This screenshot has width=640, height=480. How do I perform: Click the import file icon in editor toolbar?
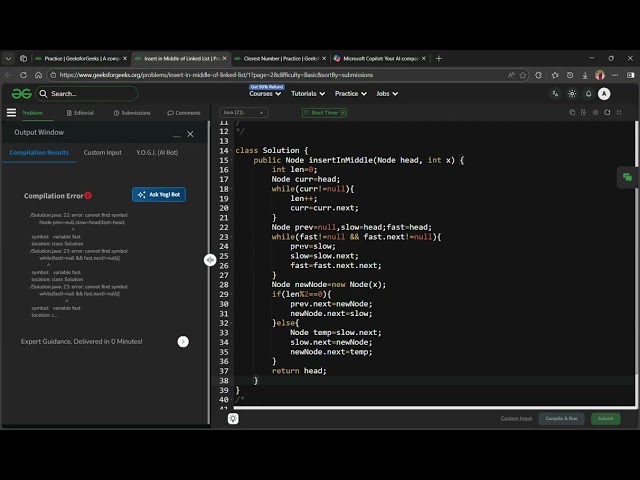pyautogui.click(x=583, y=112)
